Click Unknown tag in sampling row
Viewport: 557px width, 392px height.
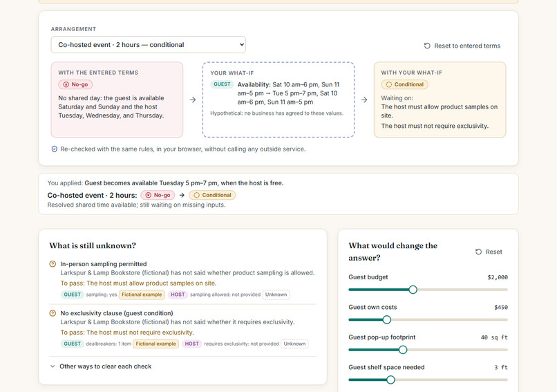tap(276, 295)
